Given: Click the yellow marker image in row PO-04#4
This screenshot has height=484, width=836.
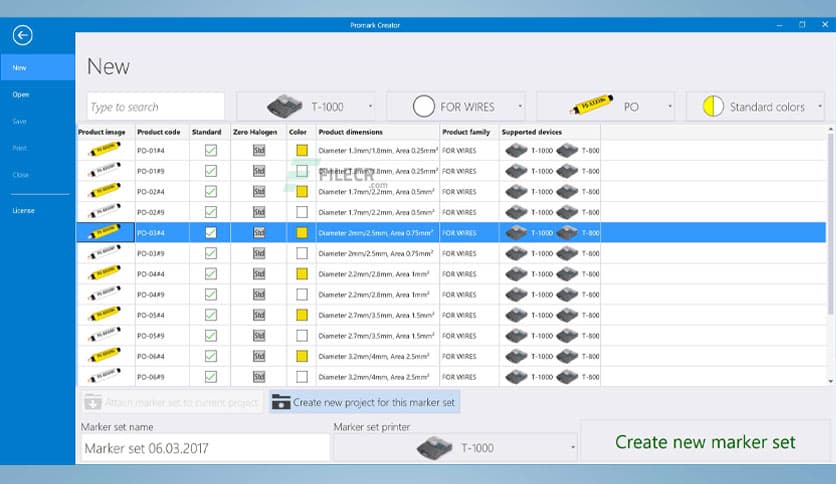Looking at the screenshot, I should pyautogui.click(x=104, y=273).
